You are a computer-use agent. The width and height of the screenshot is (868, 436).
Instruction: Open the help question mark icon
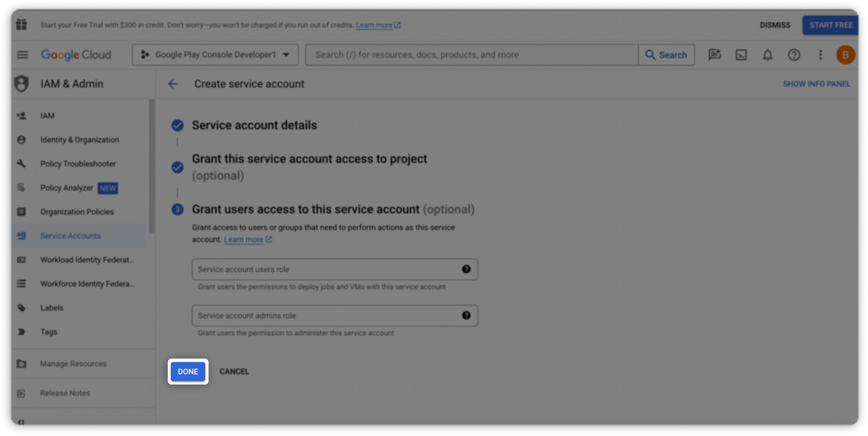coord(794,55)
